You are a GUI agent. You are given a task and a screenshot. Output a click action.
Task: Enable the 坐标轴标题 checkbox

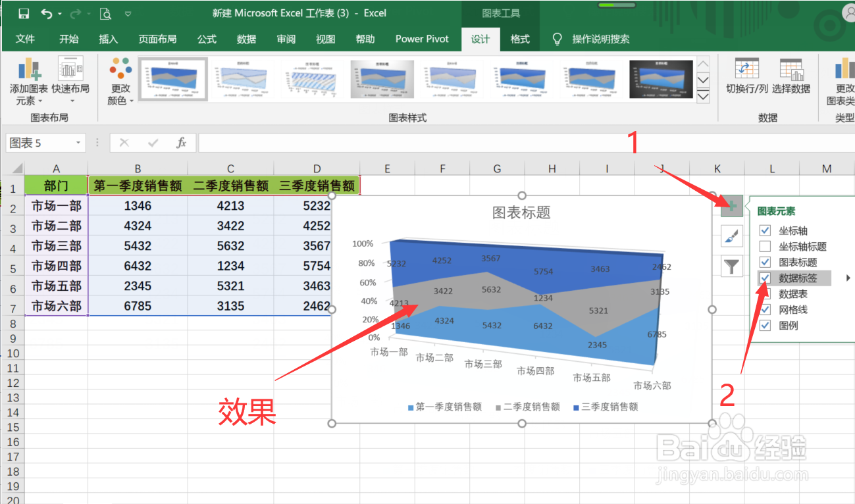[765, 246]
